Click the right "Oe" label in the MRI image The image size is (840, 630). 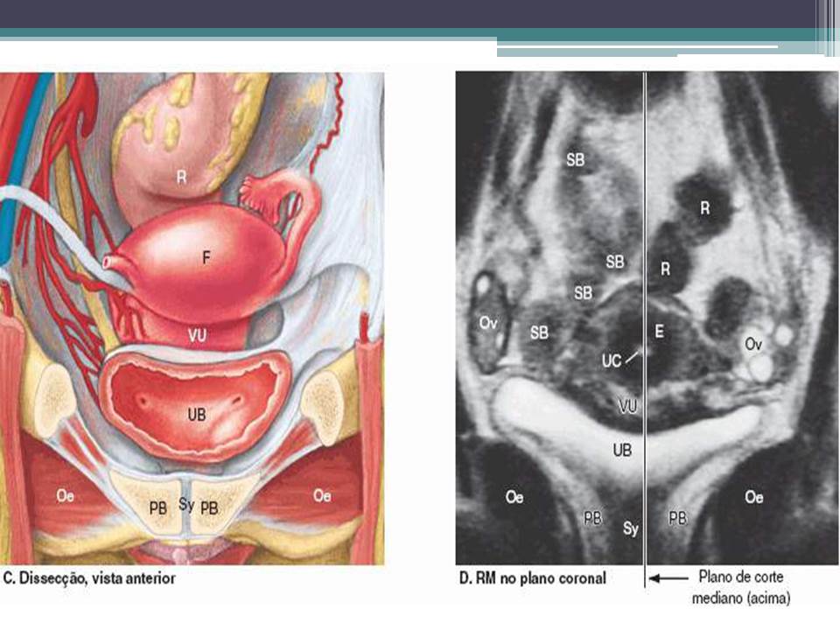[753, 498]
